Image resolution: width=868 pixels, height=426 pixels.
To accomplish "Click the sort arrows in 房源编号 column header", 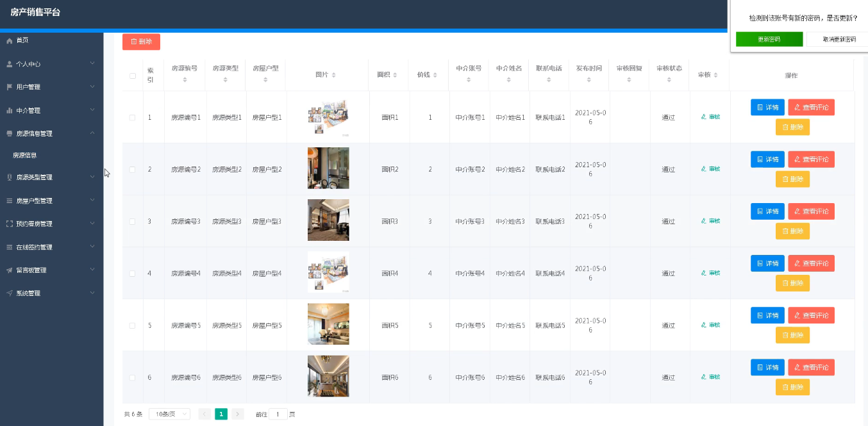I will coord(185,80).
